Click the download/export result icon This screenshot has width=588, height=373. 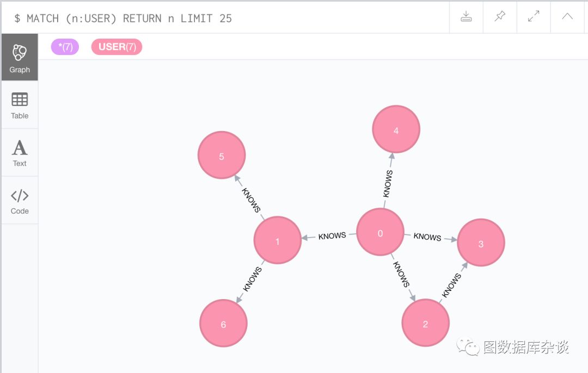pyautogui.click(x=466, y=17)
